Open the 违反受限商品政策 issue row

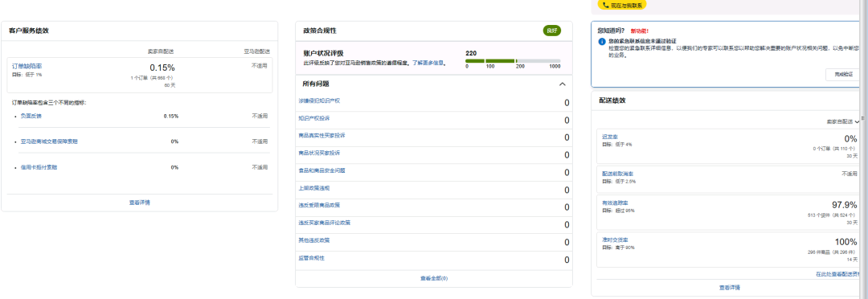[x=434, y=207]
